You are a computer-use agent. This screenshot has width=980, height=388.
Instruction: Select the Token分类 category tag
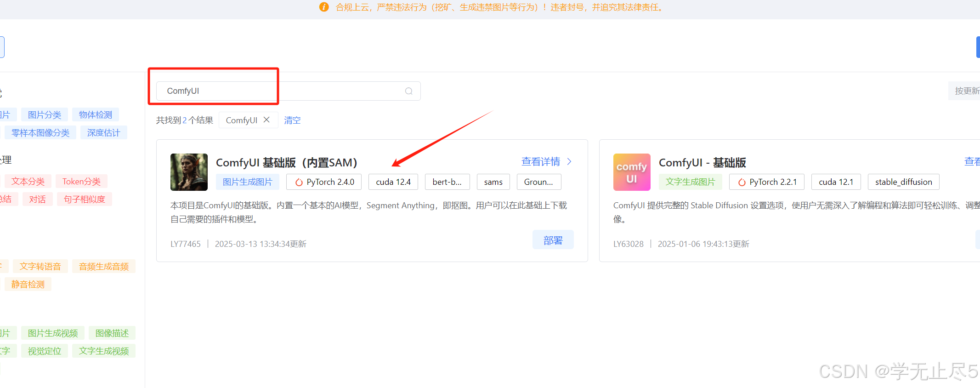(x=81, y=181)
